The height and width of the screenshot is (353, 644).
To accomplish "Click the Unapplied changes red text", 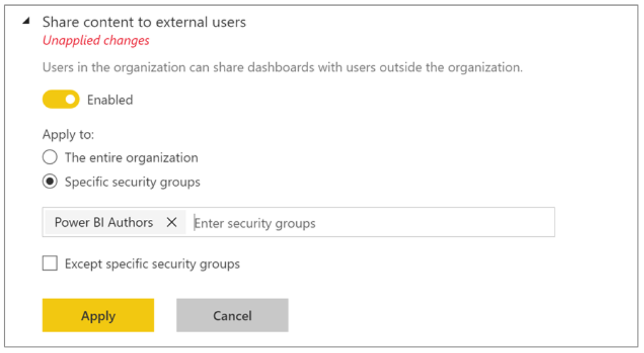I will (x=96, y=40).
